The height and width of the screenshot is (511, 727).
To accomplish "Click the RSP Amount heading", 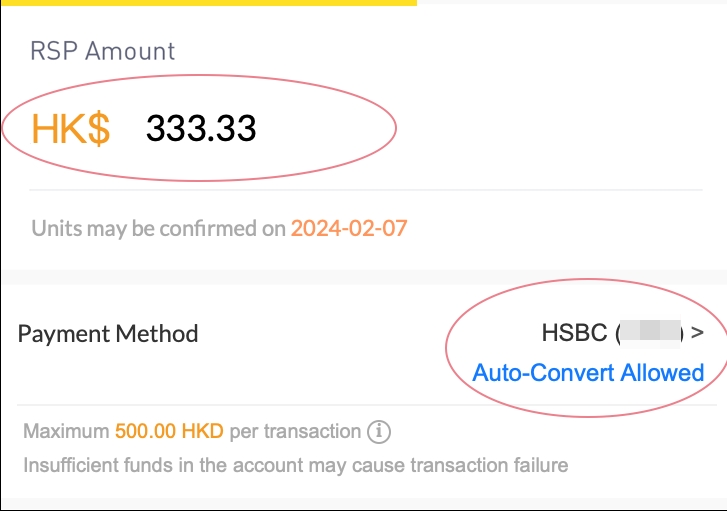I will click(x=102, y=51).
